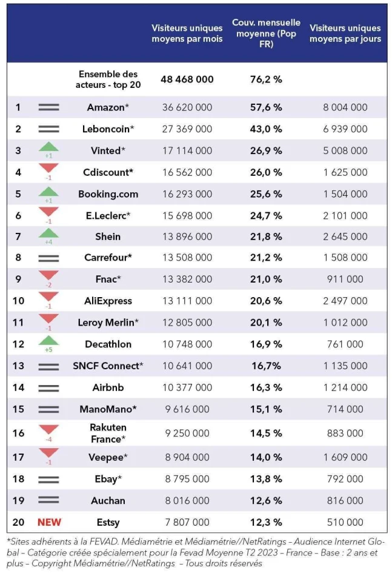Viewport: 392px width, 573px height.
Task: Click the 76,2 % total coverage value
Action: (266, 79)
